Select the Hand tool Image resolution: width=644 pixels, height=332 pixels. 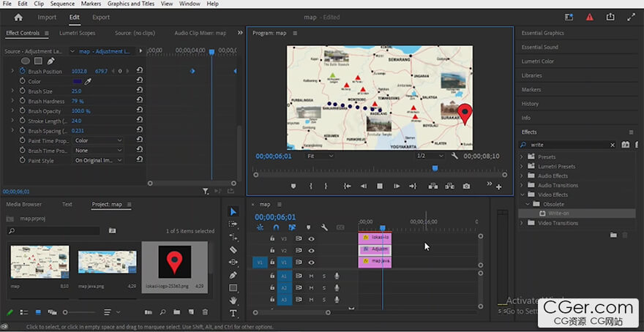coord(233,301)
